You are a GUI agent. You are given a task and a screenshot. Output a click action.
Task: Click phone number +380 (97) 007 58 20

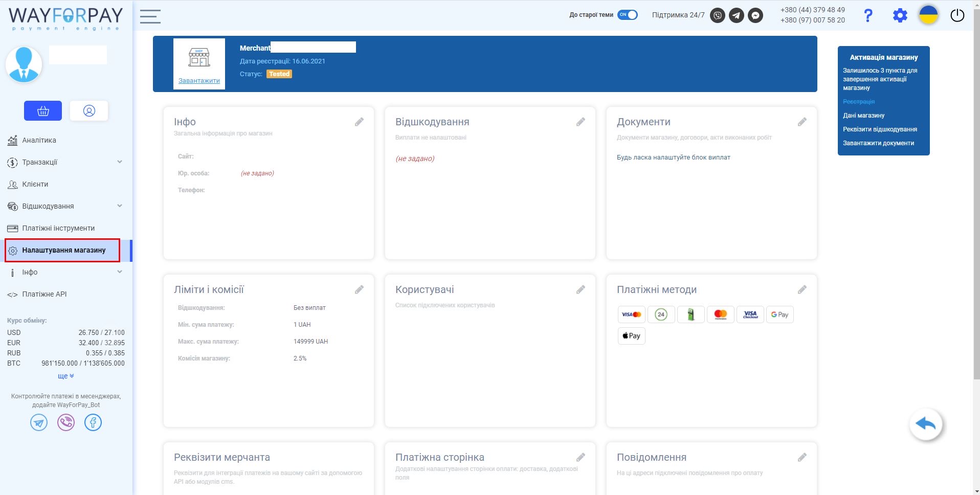point(812,20)
